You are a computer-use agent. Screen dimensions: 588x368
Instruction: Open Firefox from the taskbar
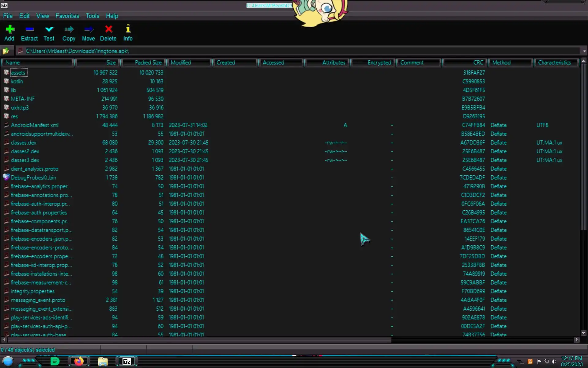tap(79, 361)
